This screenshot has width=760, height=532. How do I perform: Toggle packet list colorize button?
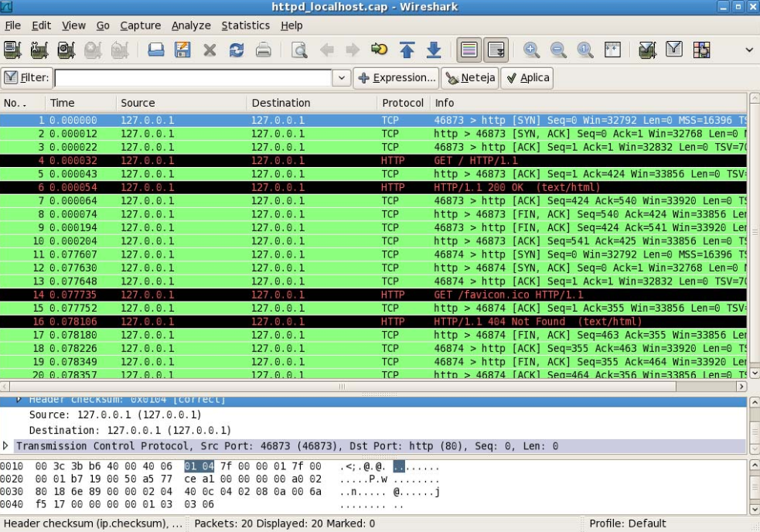469,51
